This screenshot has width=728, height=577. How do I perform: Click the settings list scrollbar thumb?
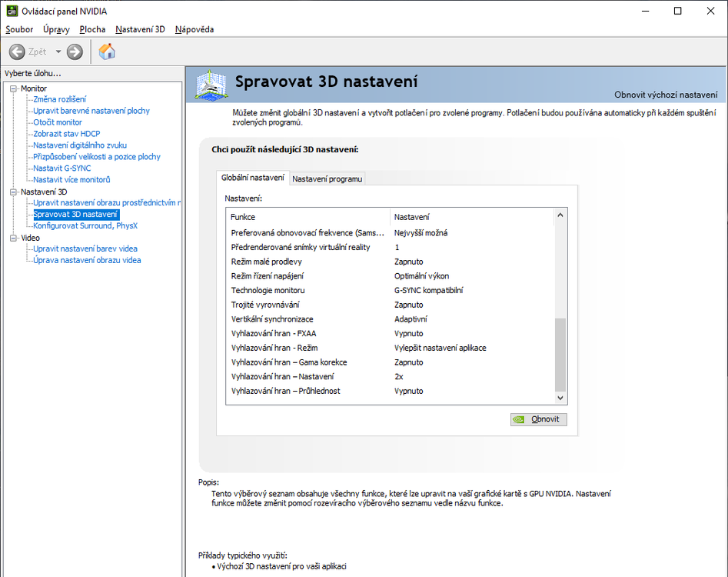coord(560,355)
